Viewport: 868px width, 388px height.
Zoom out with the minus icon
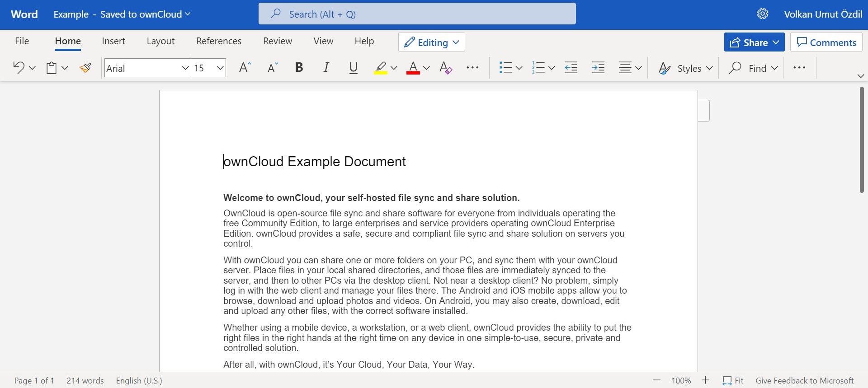pos(657,381)
